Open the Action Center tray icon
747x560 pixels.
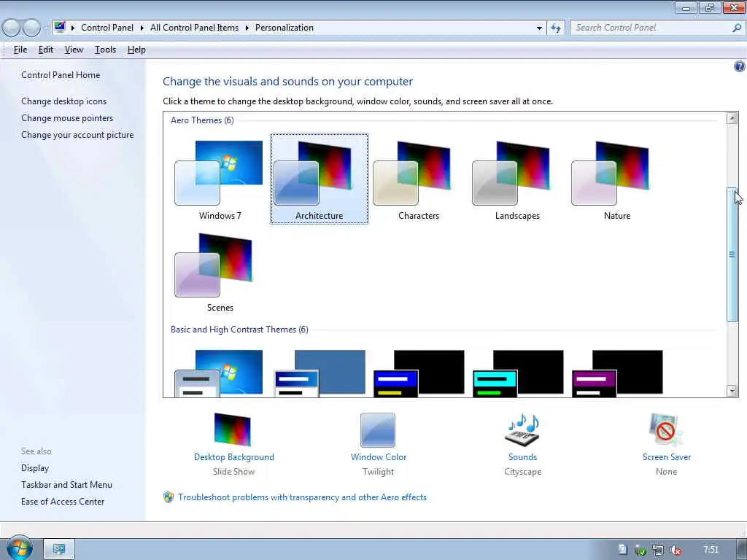tap(622, 550)
